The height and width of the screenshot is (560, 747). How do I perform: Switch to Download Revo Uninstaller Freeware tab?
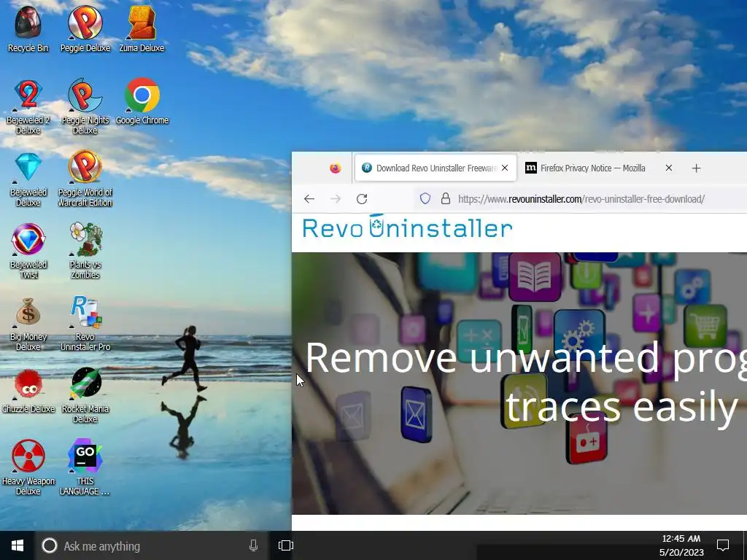click(436, 168)
